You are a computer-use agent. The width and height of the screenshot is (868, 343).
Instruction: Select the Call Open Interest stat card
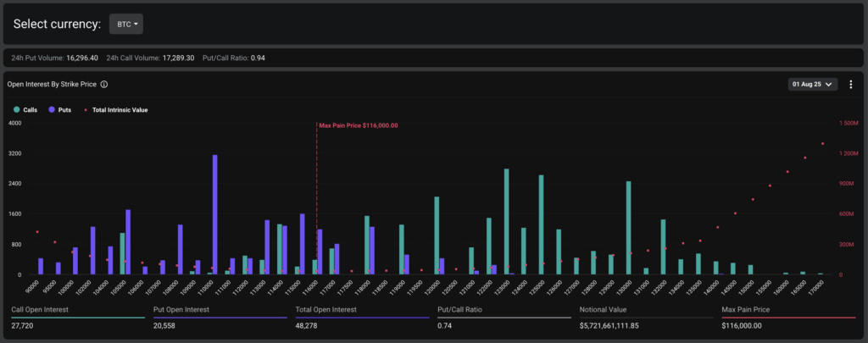(x=78, y=318)
